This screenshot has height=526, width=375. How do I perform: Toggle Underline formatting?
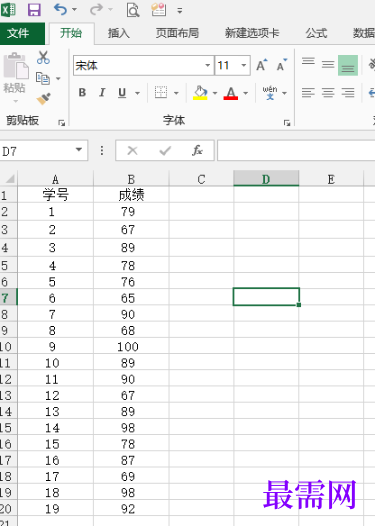click(x=122, y=92)
